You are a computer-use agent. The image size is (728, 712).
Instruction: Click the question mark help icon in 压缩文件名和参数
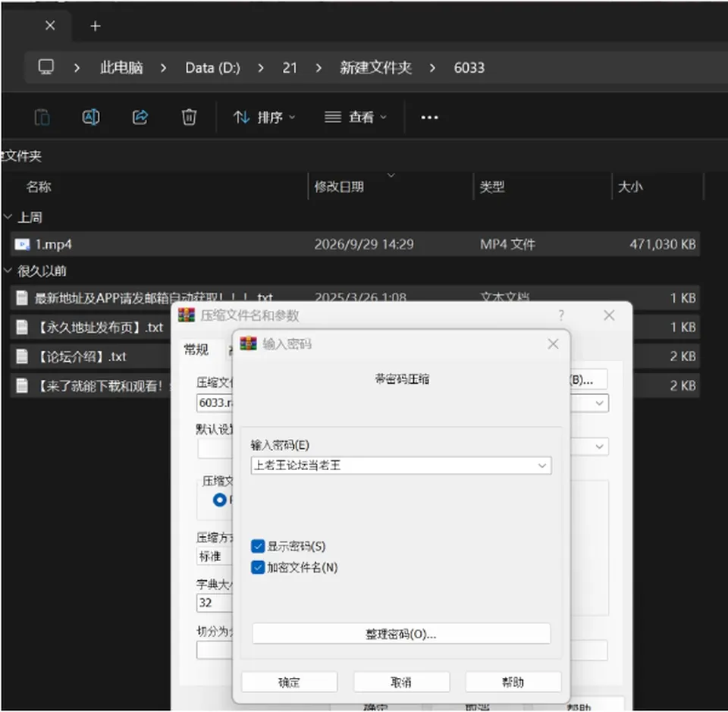[561, 315]
